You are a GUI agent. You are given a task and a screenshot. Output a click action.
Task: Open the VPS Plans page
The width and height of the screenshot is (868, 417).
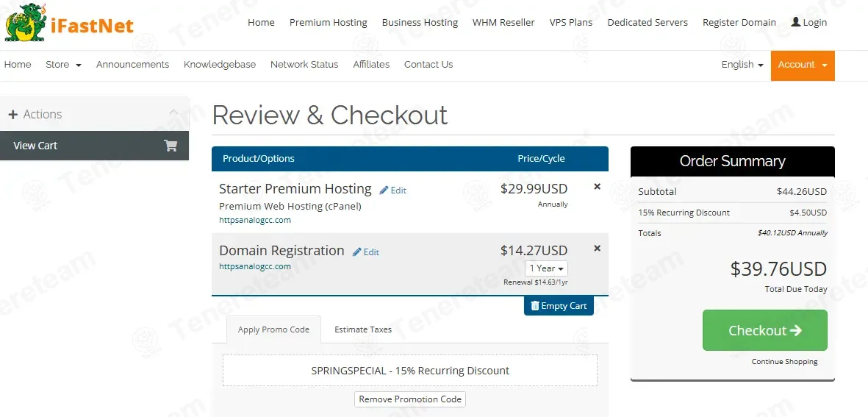coord(571,22)
